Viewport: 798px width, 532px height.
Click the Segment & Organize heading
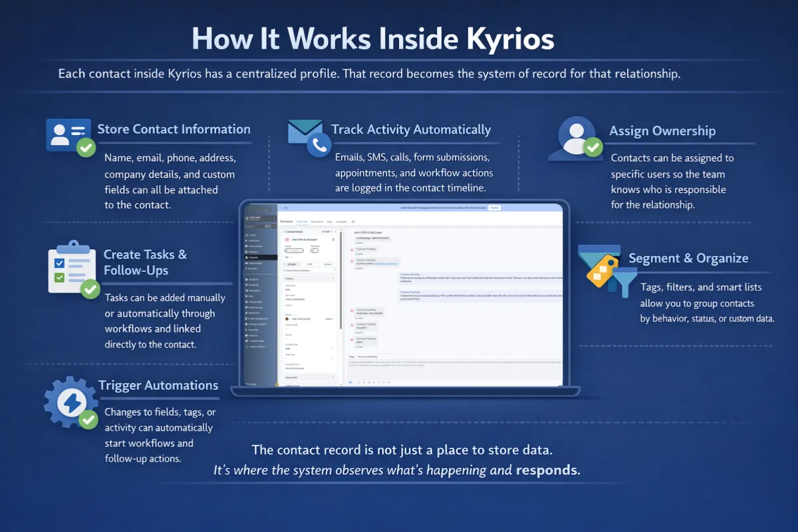click(x=688, y=258)
